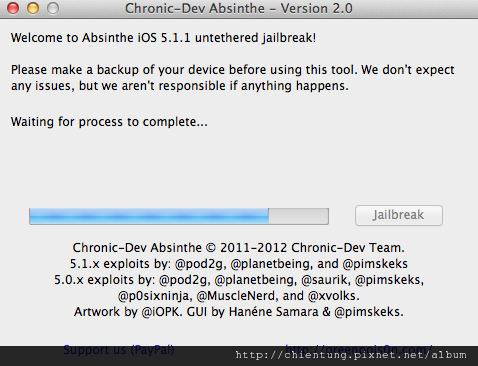Click the Artwork by @iOPK credit line
The image size is (478, 366).
[x=239, y=312]
